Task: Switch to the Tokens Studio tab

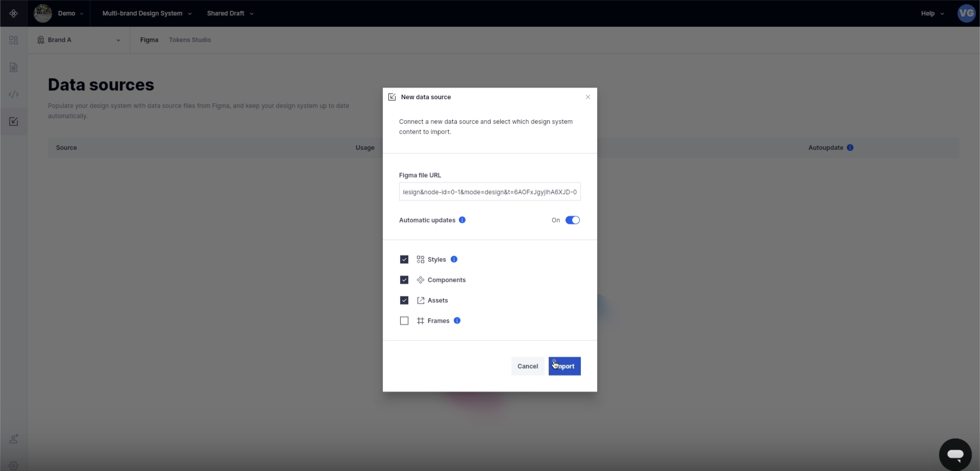Action: (190, 40)
